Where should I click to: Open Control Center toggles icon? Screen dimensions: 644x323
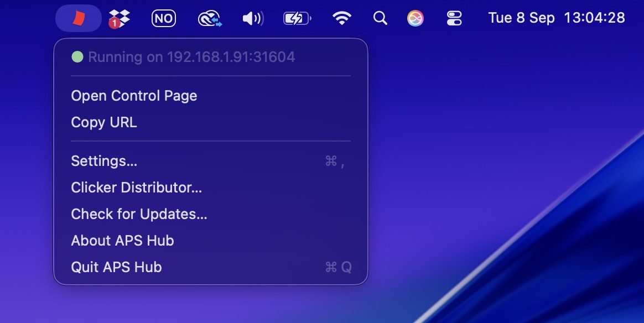tap(454, 18)
